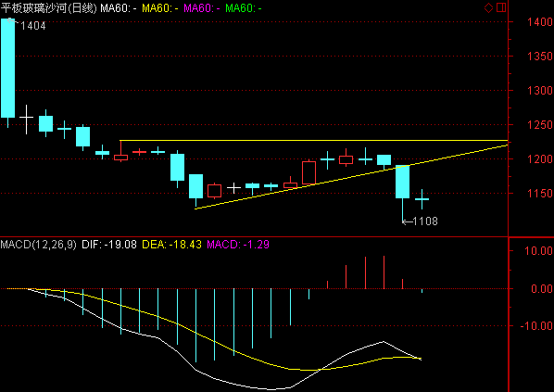Click the DIF: -19.08 value label
The height and width of the screenshot is (392, 554).
(x=109, y=245)
